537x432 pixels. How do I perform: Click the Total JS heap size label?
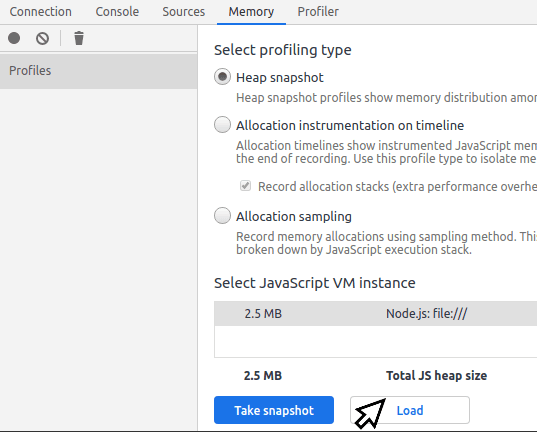pos(437,376)
